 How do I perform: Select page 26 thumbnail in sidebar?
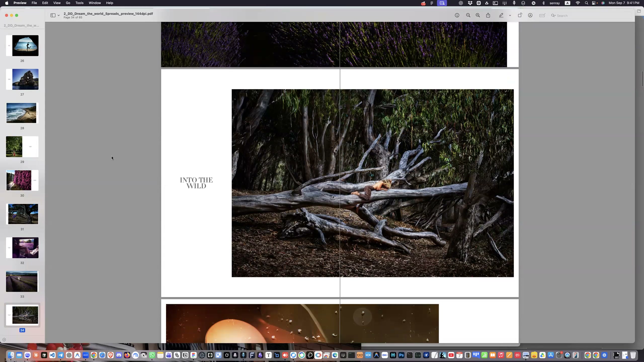click(22, 46)
